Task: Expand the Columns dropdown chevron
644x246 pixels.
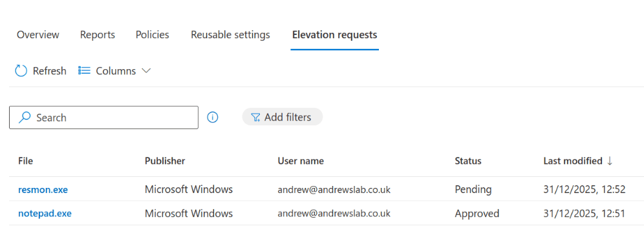Action: [x=145, y=71]
